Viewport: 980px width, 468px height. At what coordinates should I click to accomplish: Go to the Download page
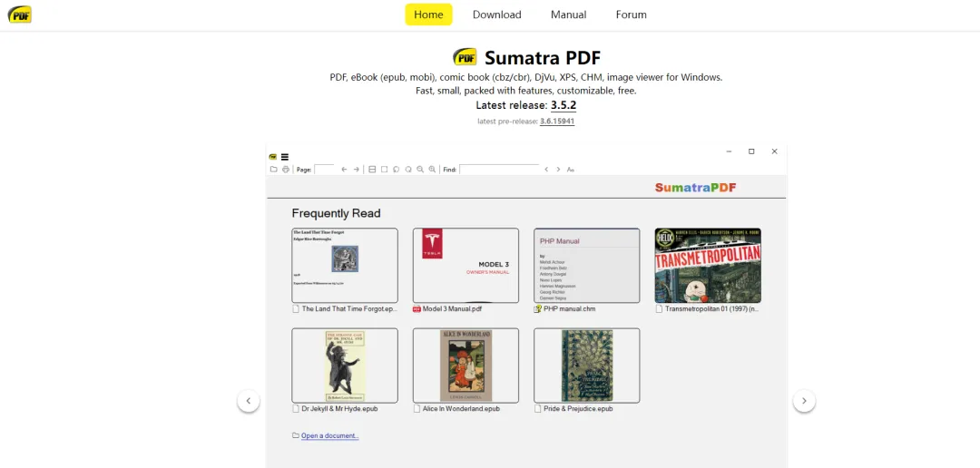click(497, 15)
